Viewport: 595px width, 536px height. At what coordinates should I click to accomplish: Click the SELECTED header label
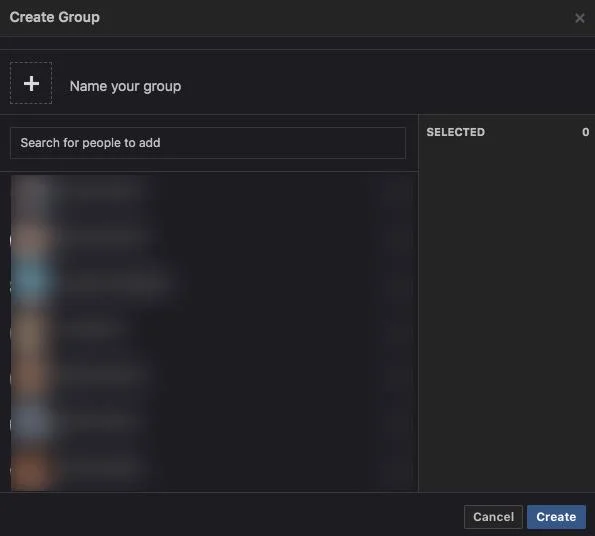[x=455, y=132]
